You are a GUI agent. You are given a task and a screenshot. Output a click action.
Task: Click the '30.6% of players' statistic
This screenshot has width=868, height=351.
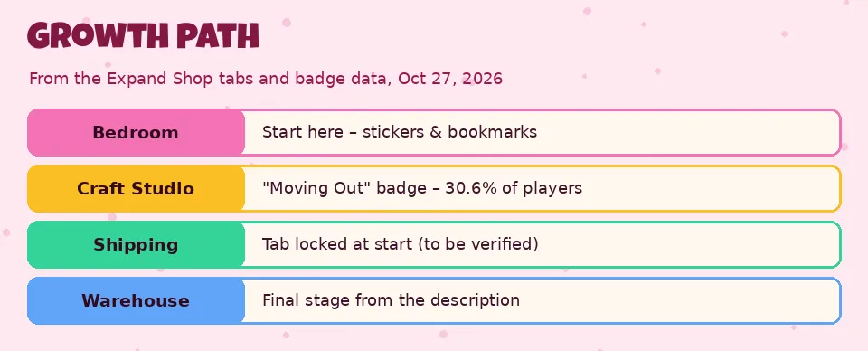(x=514, y=188)
